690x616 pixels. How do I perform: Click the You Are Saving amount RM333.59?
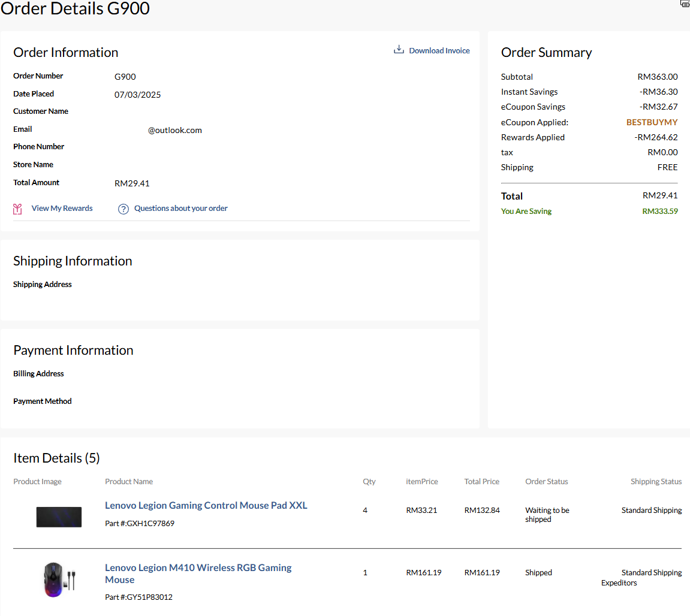[x=659, y=212]
